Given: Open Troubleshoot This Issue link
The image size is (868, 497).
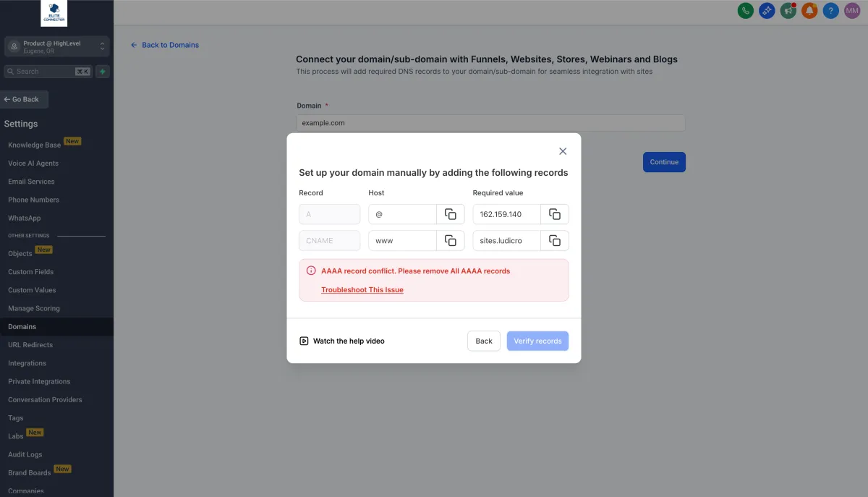Looking at the screenshot, I should [362, 290].
